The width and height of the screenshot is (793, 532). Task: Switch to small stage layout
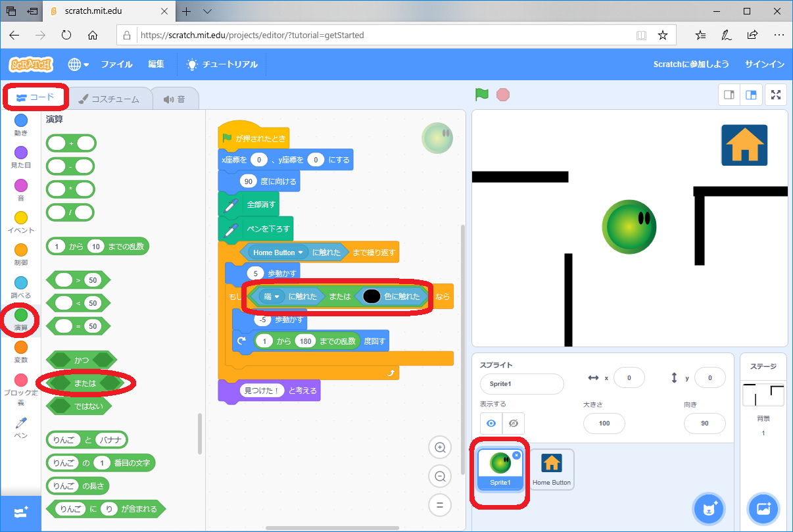point(729,95)
